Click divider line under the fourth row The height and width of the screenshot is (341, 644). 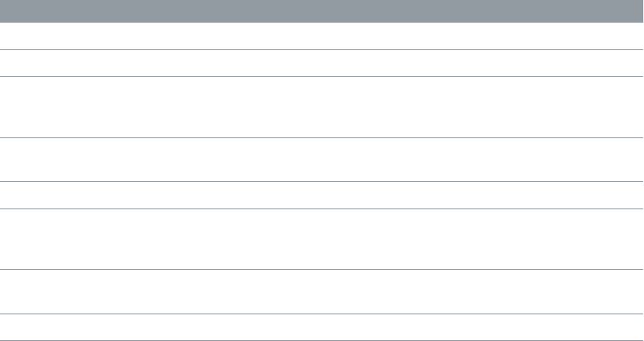(321, 181)
